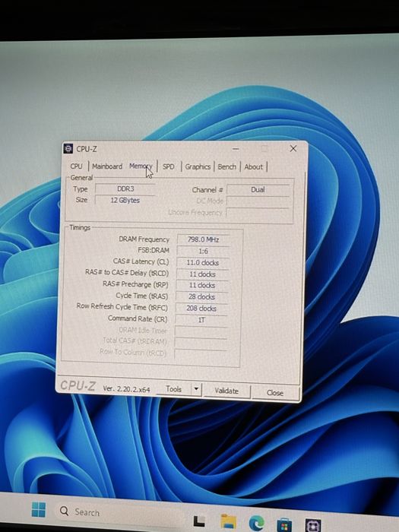
Task: Minimize the CPU-Z window
Action: pos(236,149)
